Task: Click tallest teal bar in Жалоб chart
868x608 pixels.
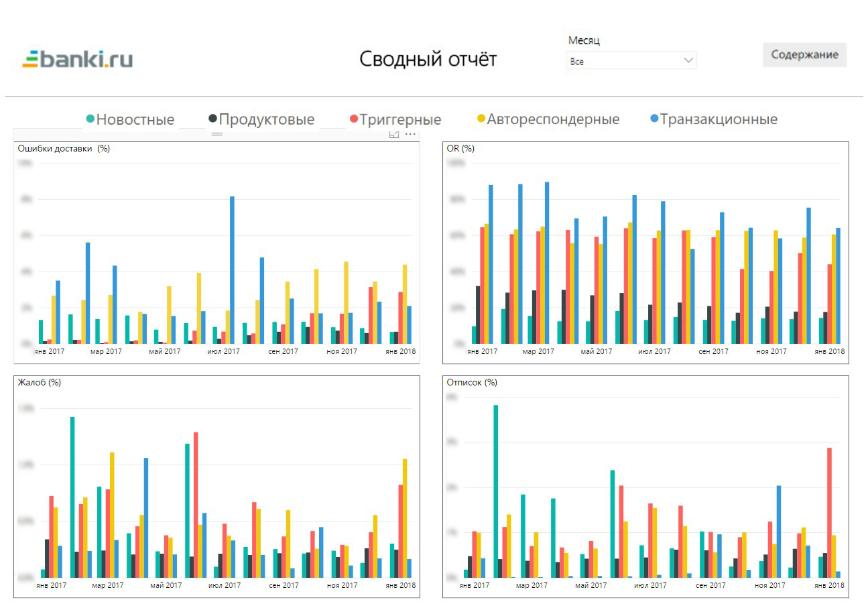Action: coord(72,497)
